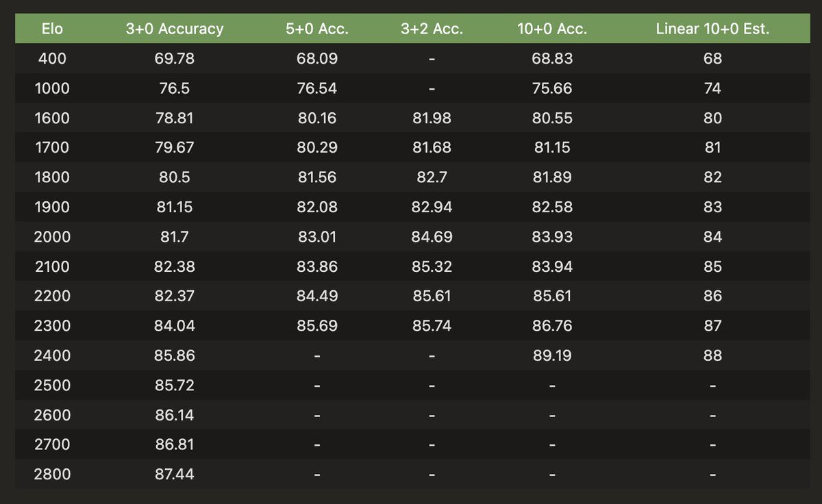Click the 81.98 value in 3+2 column
822x504 pixels.
(x=432, y=118)
